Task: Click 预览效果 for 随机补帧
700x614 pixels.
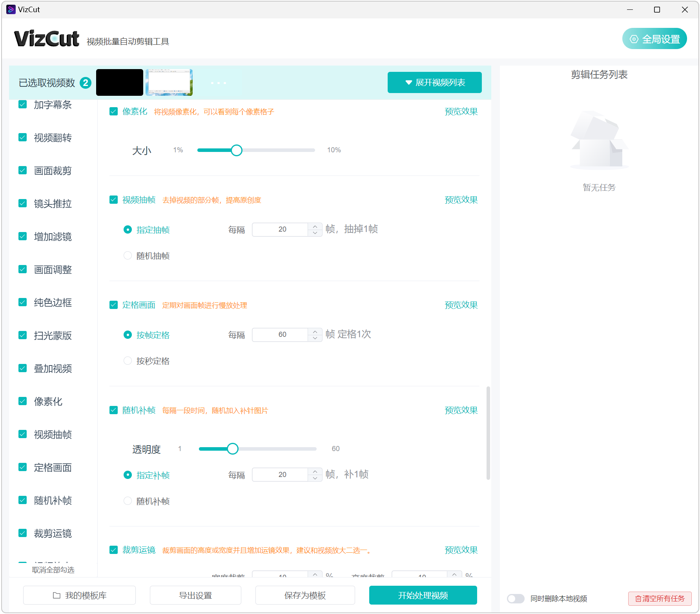Action: pos(461,410)
